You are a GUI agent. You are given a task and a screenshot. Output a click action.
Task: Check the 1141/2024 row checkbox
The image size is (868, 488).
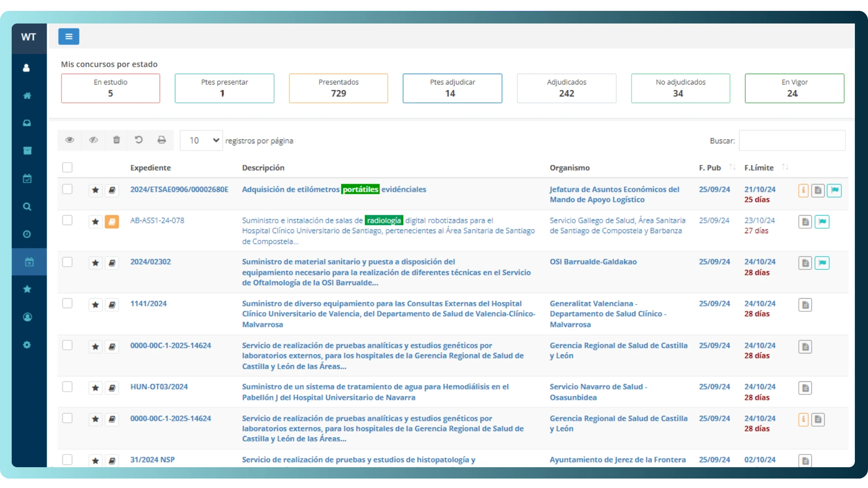point(67,303)
